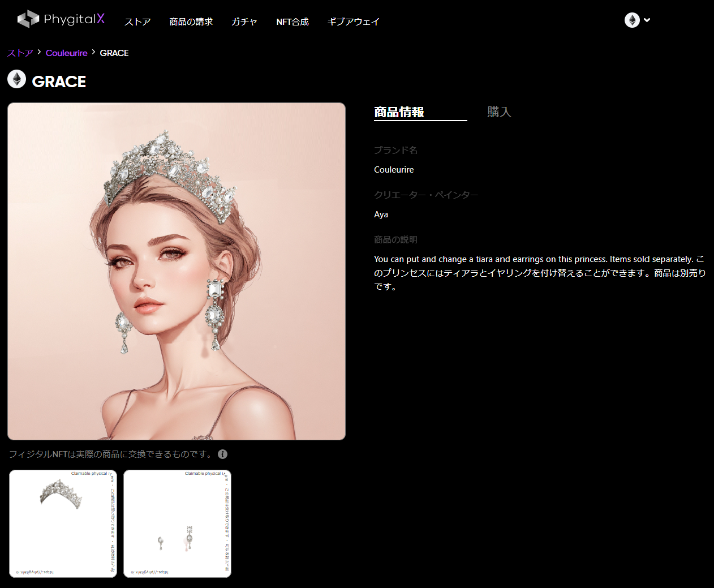Go to Couleurire breadcrumb link

tap(67, 53)
